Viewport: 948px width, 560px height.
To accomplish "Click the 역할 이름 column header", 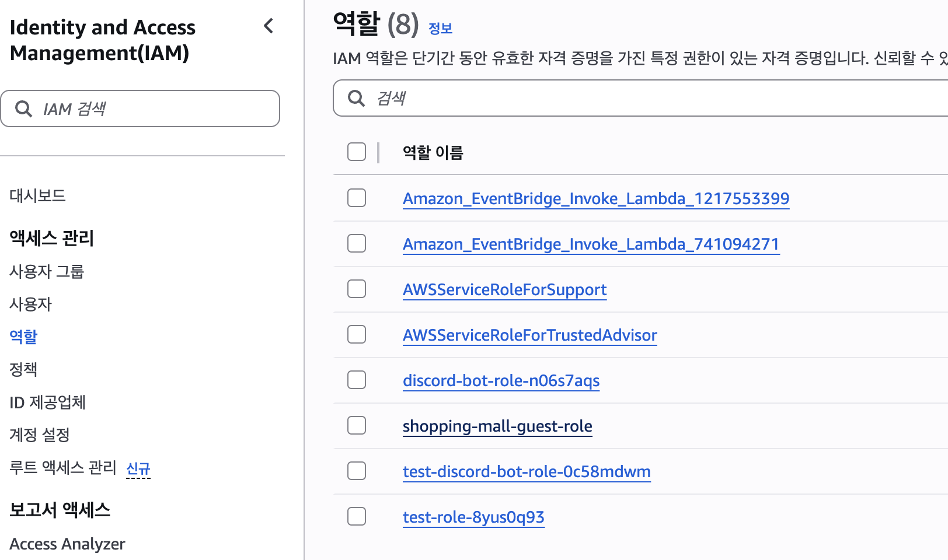I will click(433, 153).
